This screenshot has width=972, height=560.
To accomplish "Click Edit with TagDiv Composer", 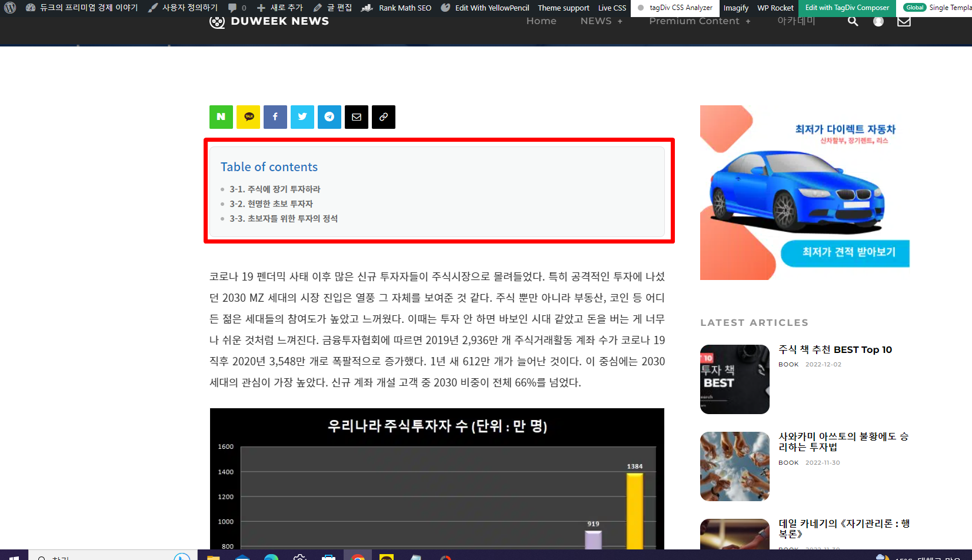I will pyautogui.click(x=847, y=8).
